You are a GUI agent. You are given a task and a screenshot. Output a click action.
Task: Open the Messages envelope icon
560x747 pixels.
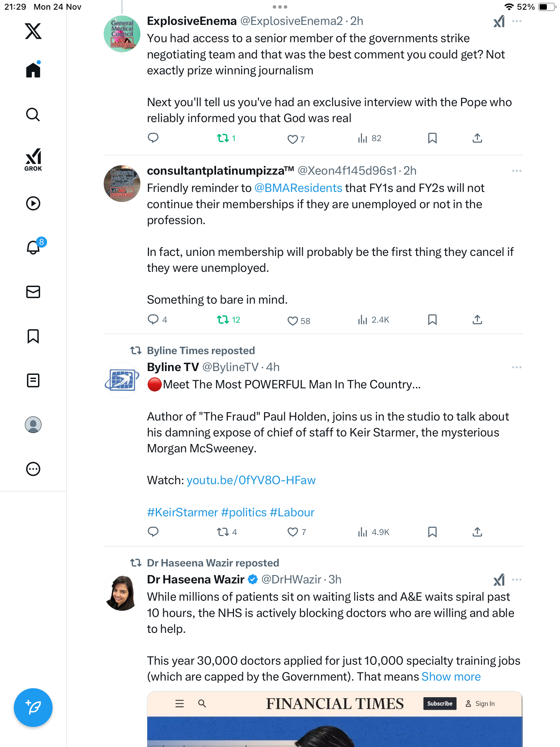coord(33,292)
